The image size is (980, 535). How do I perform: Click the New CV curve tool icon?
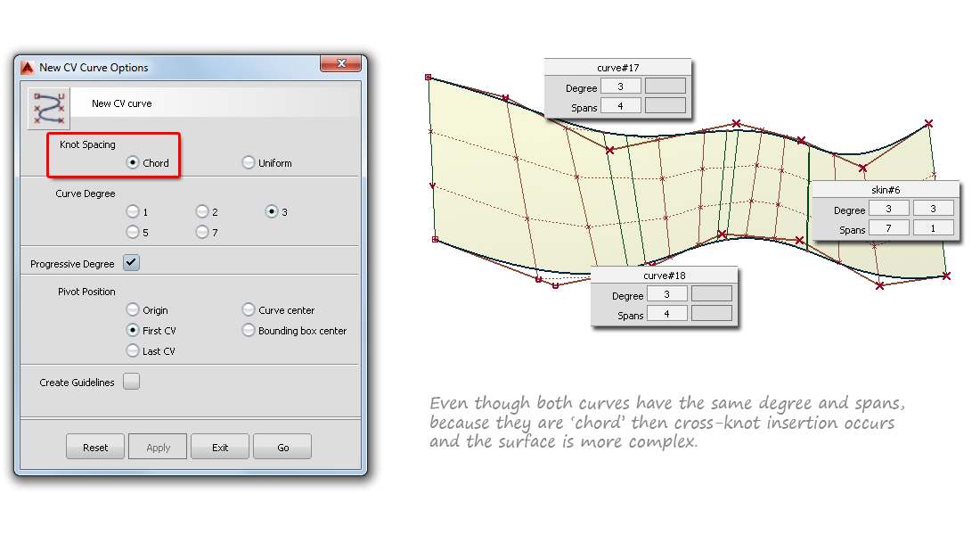47,107
